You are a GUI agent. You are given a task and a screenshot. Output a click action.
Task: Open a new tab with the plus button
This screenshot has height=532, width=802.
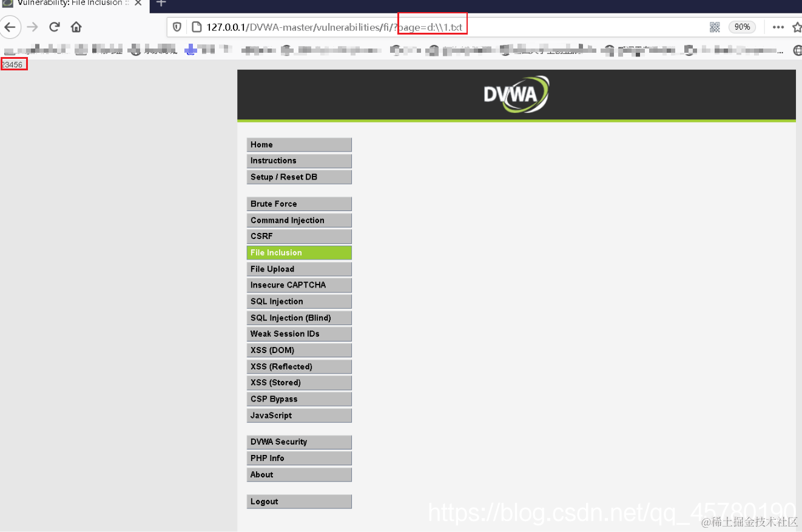click(x=161, y=3)
